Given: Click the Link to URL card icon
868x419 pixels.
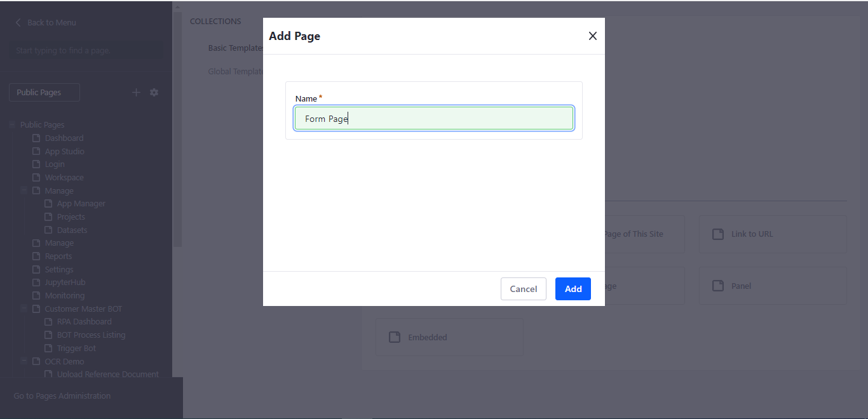Looking at the screenshot, I should (x=718, y=234).
